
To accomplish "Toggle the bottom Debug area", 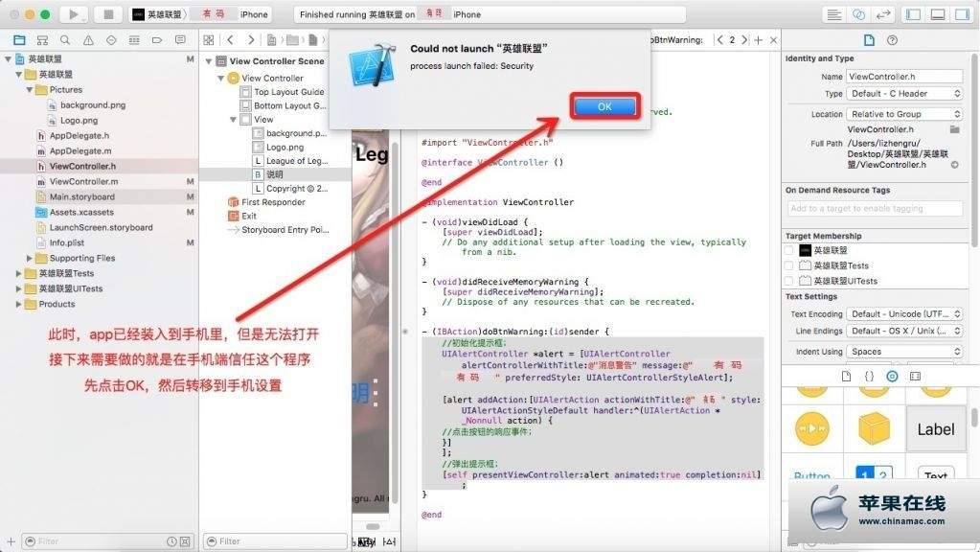I will click(937, 14).
